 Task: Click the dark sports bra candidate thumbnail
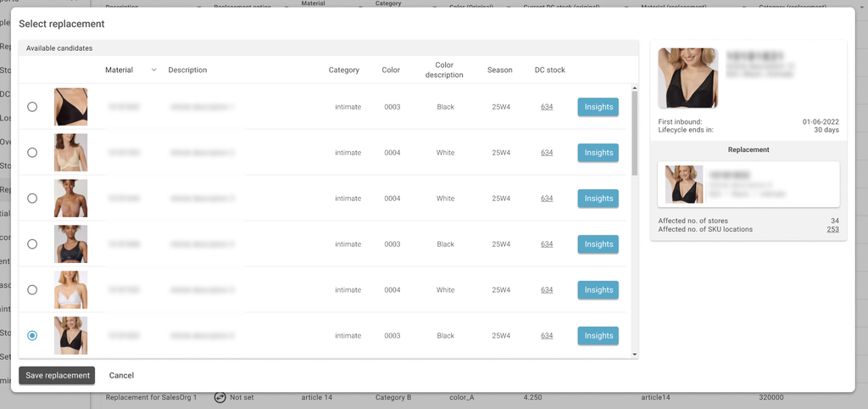71,244
